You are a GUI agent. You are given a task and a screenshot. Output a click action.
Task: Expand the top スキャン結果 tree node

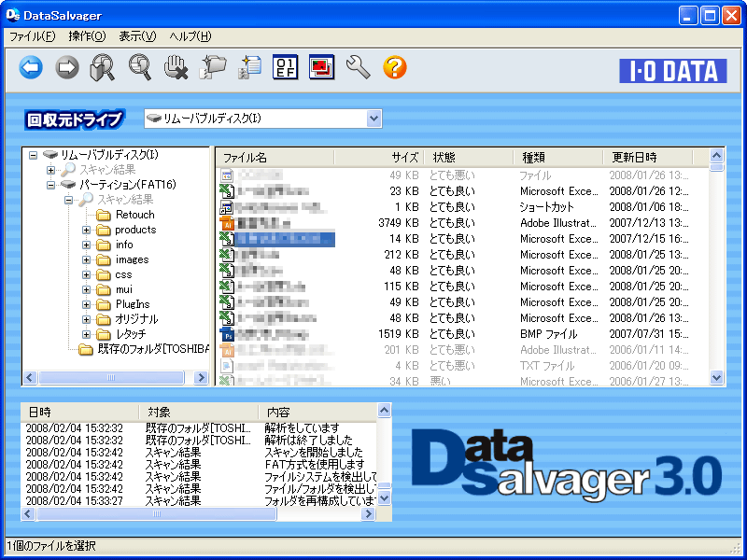pyautogui.click(x=50, y=170)
